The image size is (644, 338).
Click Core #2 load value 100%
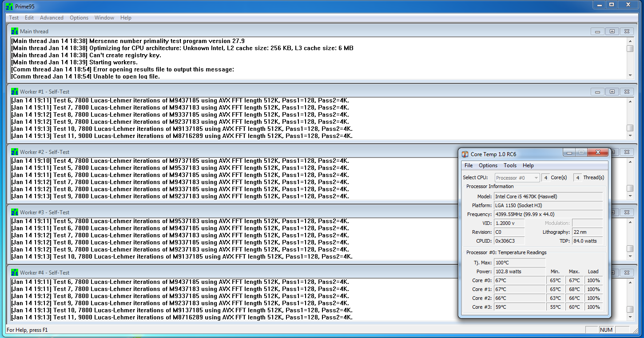(x=593, y=298)
